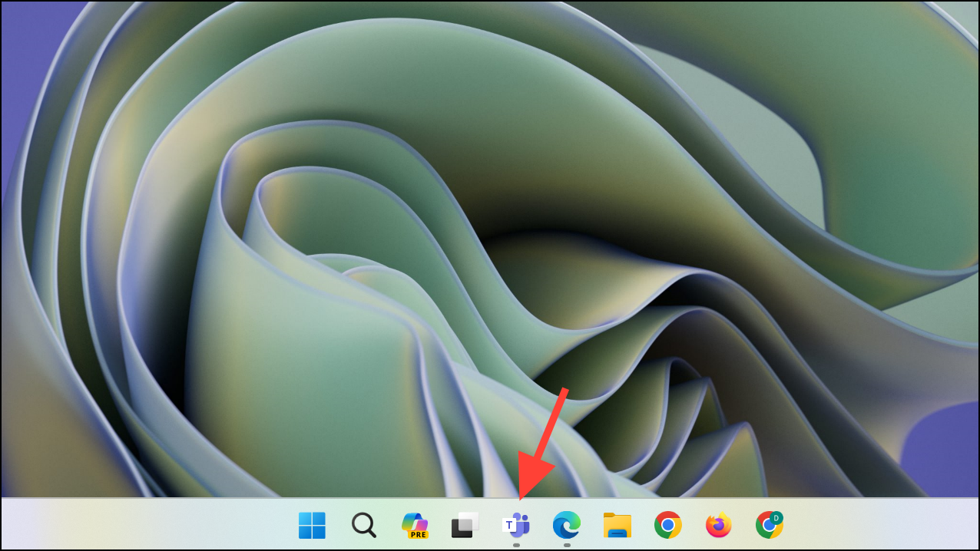Image resolution: width=980 pixels, height=551 pixels.
Task: Click the running indicator under Edge
Action: click(x=567, y=545)
